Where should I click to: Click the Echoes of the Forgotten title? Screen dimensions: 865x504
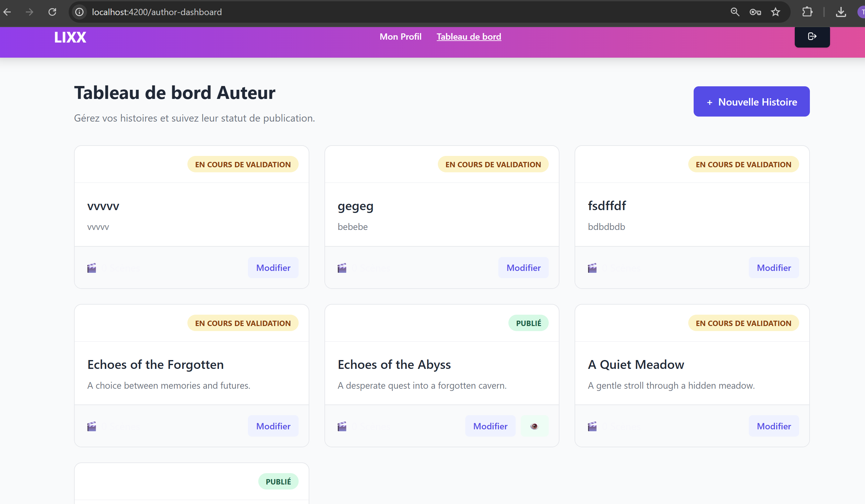coord(156,364)
